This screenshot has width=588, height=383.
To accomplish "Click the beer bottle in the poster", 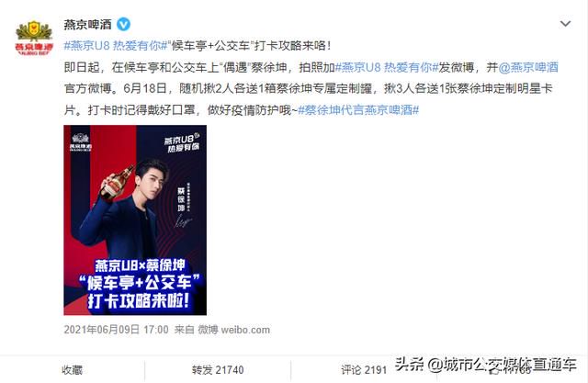I will [117, 184].
